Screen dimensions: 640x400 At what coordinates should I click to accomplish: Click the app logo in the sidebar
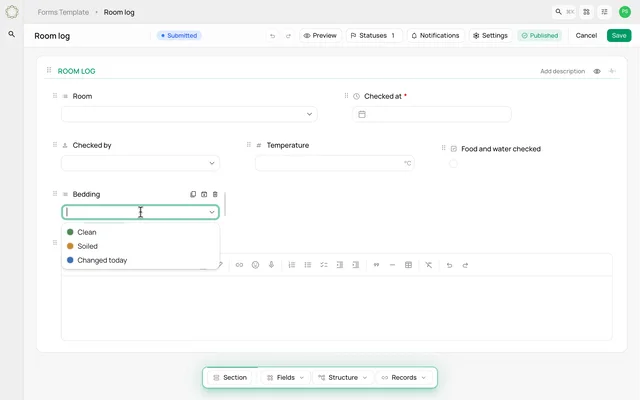tap(12, 12)
